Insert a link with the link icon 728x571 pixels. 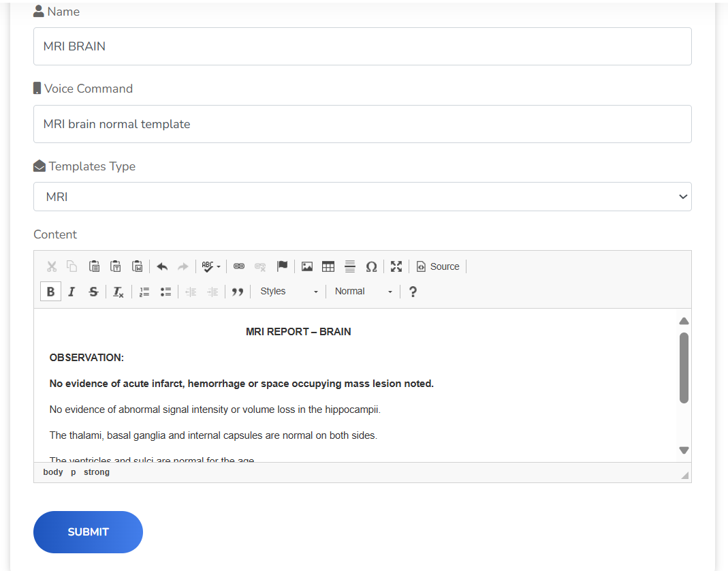239,266
